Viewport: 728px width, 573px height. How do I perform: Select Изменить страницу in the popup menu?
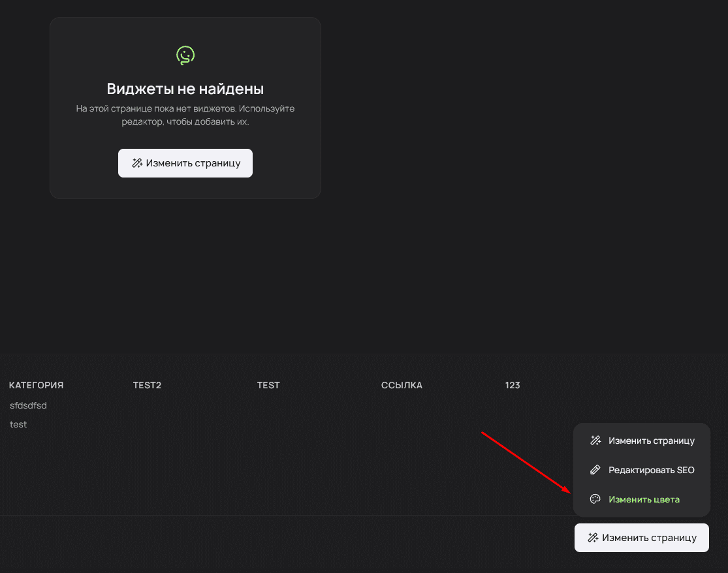click(651, 441)
